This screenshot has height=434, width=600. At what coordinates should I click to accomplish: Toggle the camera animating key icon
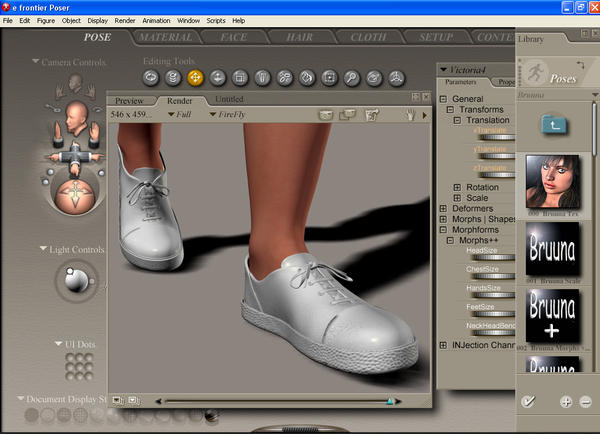(x=54, y=109)
